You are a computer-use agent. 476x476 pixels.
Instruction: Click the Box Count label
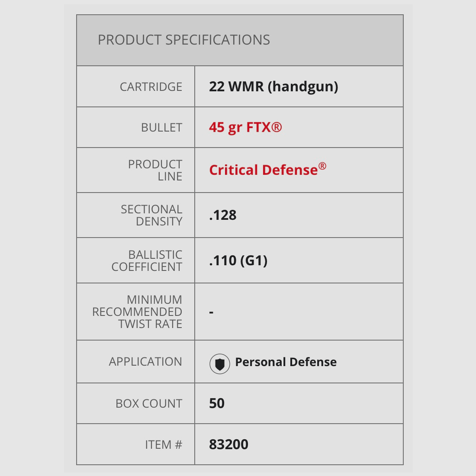pos(149,403)
